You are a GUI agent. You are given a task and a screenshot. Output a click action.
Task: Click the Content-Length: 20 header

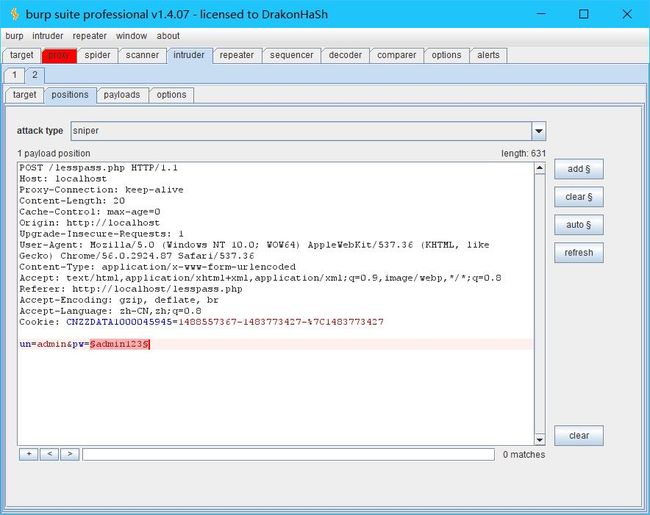[x=72, y=201]
